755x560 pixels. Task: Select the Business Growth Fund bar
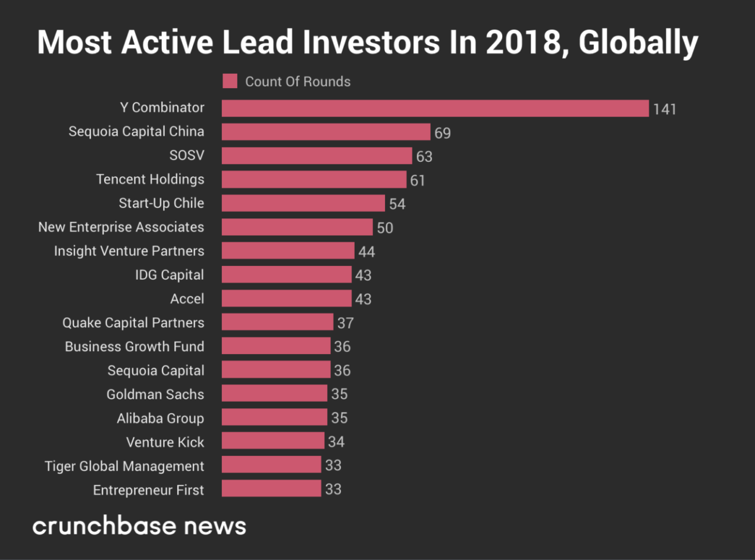(276, 346)
